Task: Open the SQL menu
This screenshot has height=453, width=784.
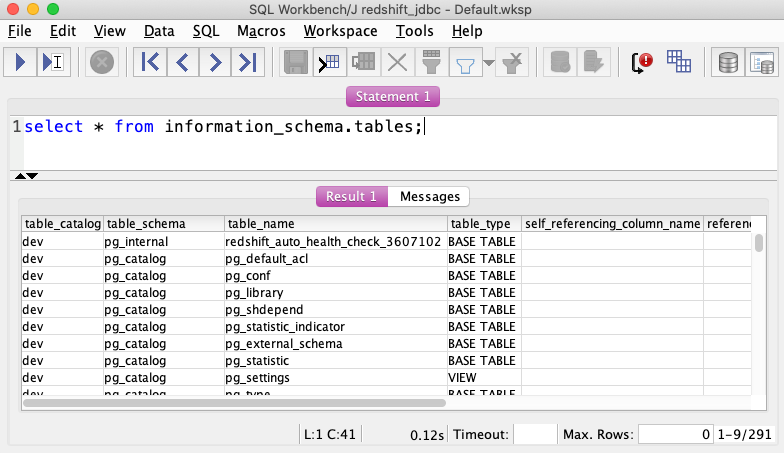Action: pos(206,31)
